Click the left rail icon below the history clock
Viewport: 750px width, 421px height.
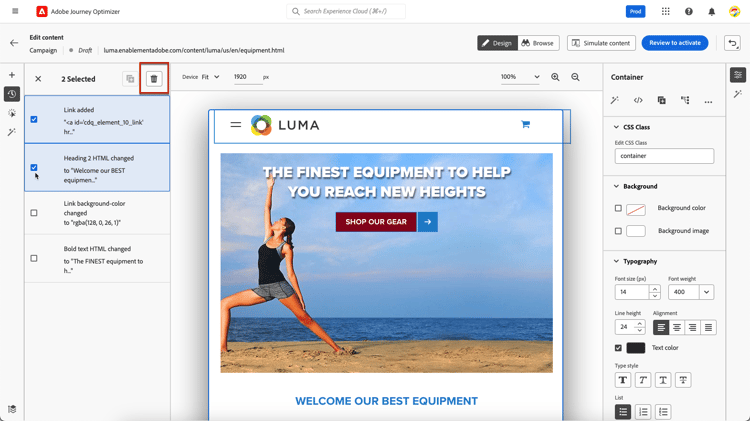coord(12,113)
